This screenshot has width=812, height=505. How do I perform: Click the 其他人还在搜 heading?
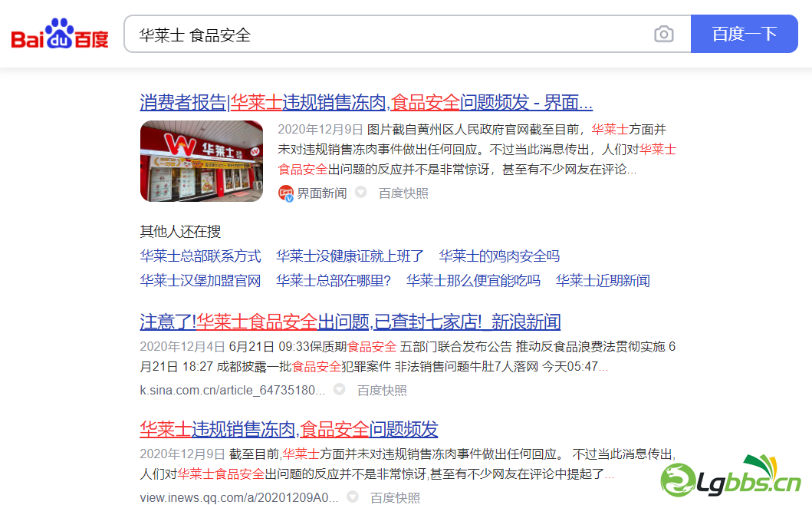point(180,231)
